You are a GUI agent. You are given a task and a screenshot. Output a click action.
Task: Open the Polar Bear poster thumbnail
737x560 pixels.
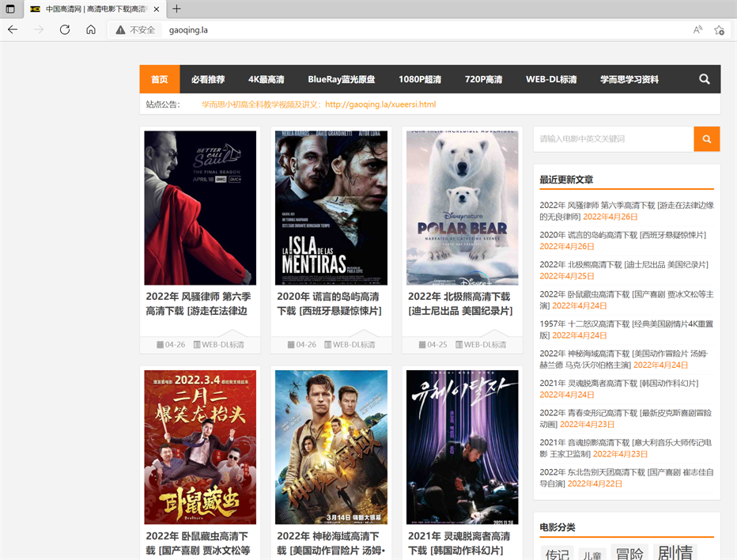(x=462, y=207)
